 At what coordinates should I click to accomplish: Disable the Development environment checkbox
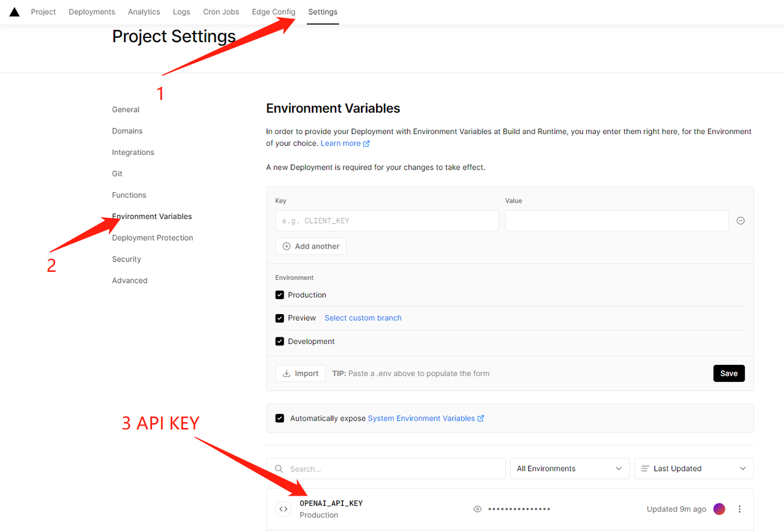pyautogui.click(x=280, y=341)
